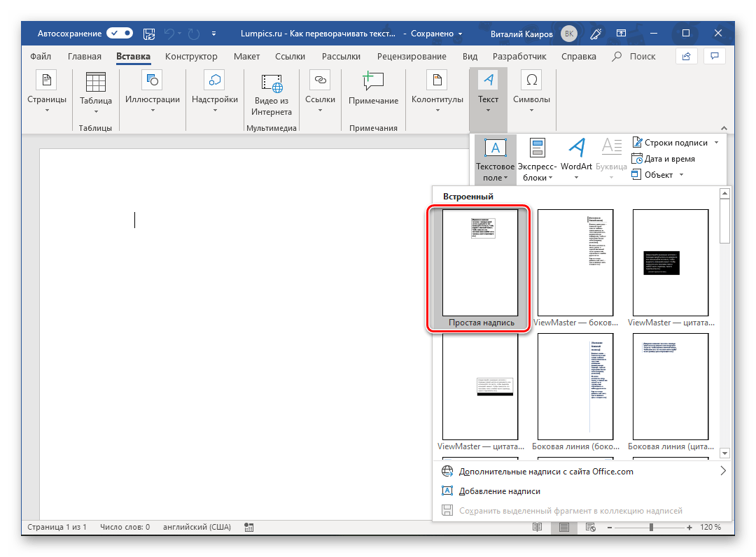Open the Экспресс-блоки menu
The height and width of the screenshot is (557, 756).
point(537,160)
